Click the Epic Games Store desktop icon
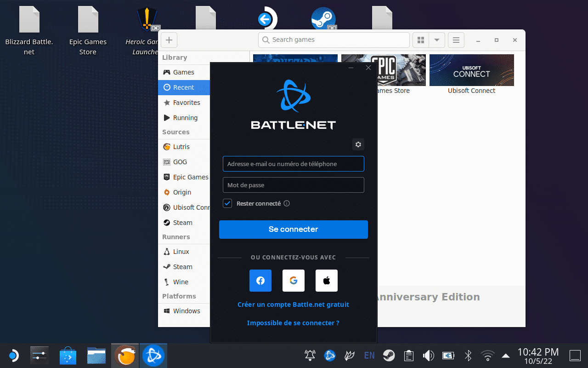588x368 pixels. [88, 31]
